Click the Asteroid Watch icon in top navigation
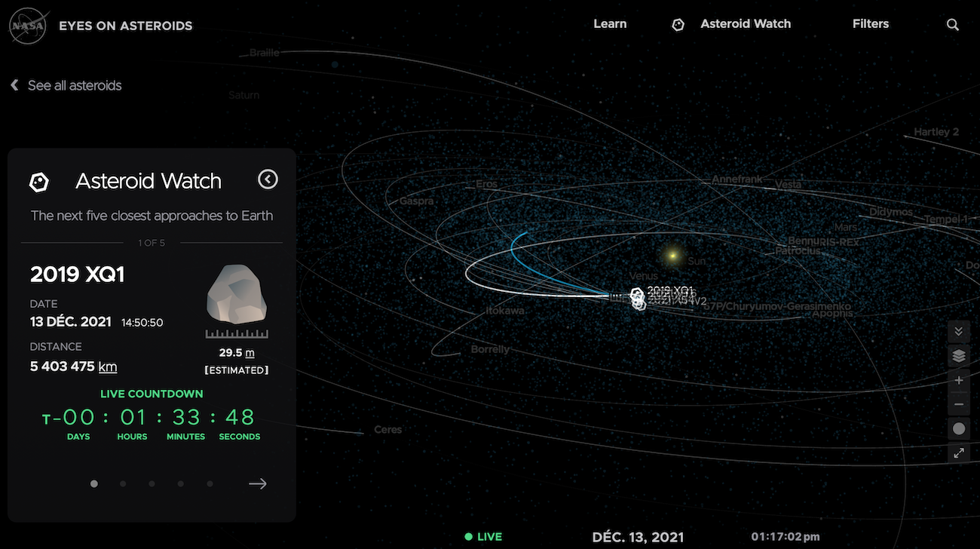The image size is (980, 549). [x=678, y=25]
